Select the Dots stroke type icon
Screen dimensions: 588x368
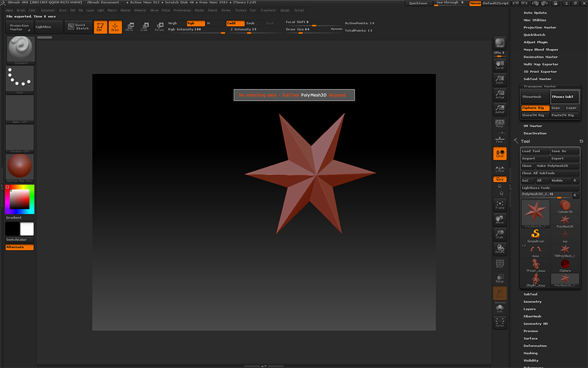pos(20,79)
